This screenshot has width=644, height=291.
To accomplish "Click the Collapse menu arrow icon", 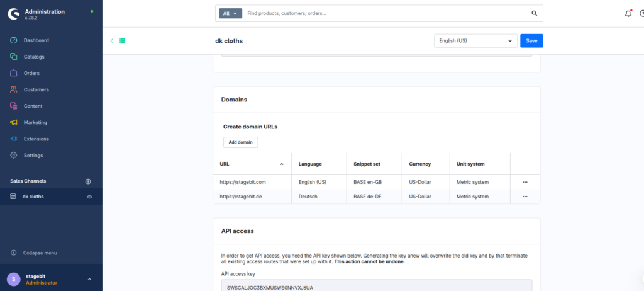I will pyautogui.click(x=14, y=253).
